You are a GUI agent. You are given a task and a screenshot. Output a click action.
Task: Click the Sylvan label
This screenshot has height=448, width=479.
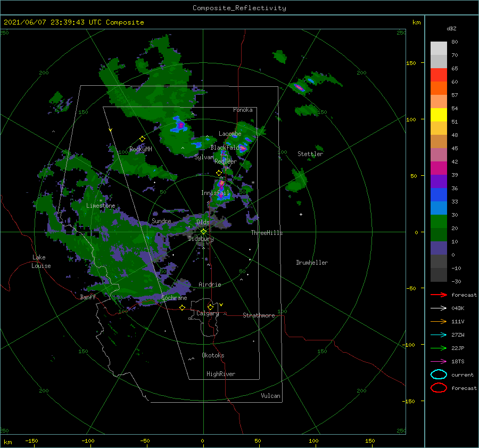[204, 157]
